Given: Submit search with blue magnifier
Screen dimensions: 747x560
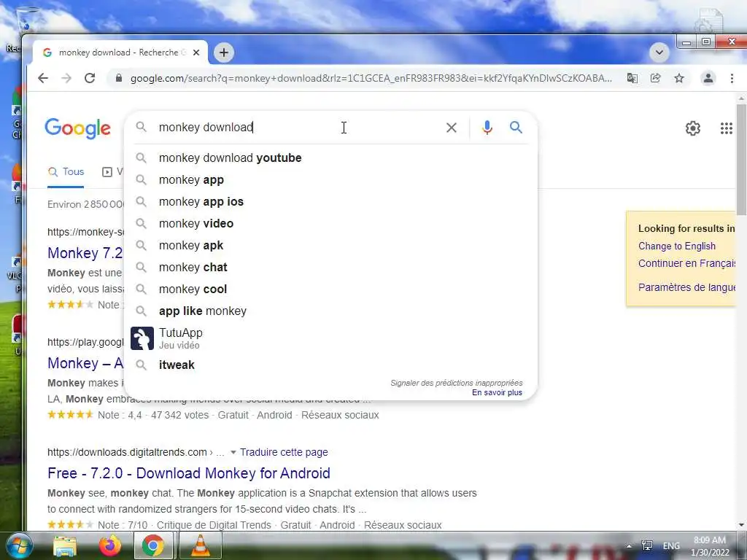Looking at the screenshot, I should [x=516, y=127].
